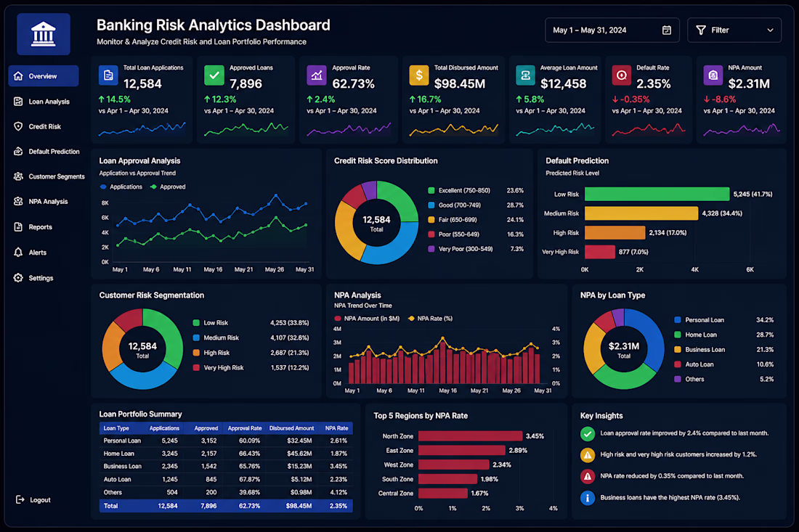Click the Total Loan Applications document icon
799x532 pixels.
108,75
